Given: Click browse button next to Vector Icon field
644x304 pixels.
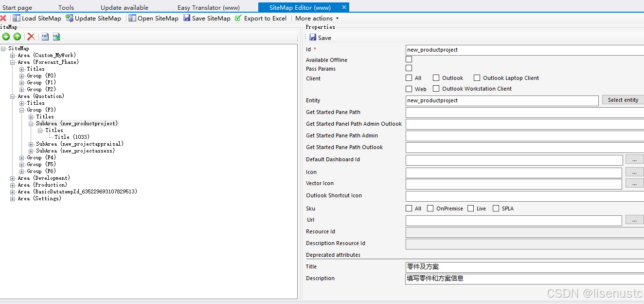Looking at the screenshot, I should 634,184.
